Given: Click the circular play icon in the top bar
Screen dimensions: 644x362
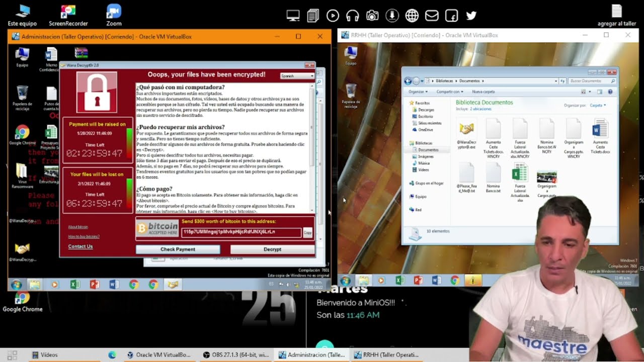Looking at the screenshot, I should tap(333, 16).
